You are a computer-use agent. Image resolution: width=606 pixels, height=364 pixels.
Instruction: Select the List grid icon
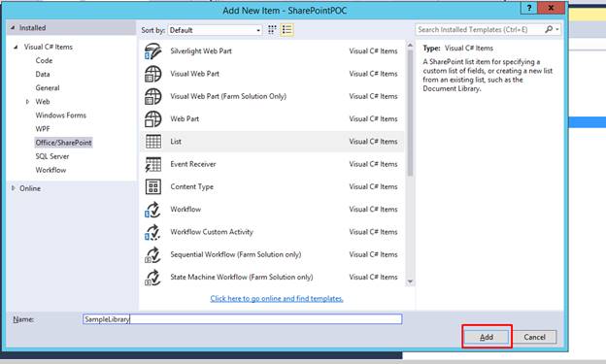tap(153, 142)
